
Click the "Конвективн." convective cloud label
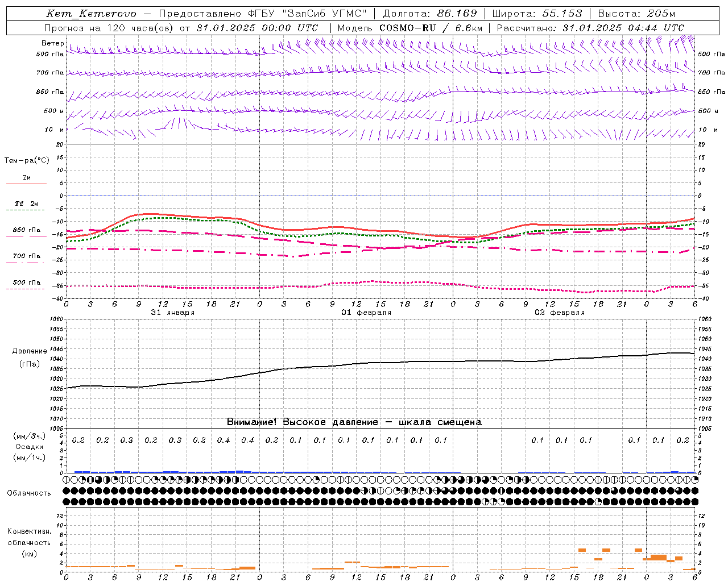(x=29, y=531)
